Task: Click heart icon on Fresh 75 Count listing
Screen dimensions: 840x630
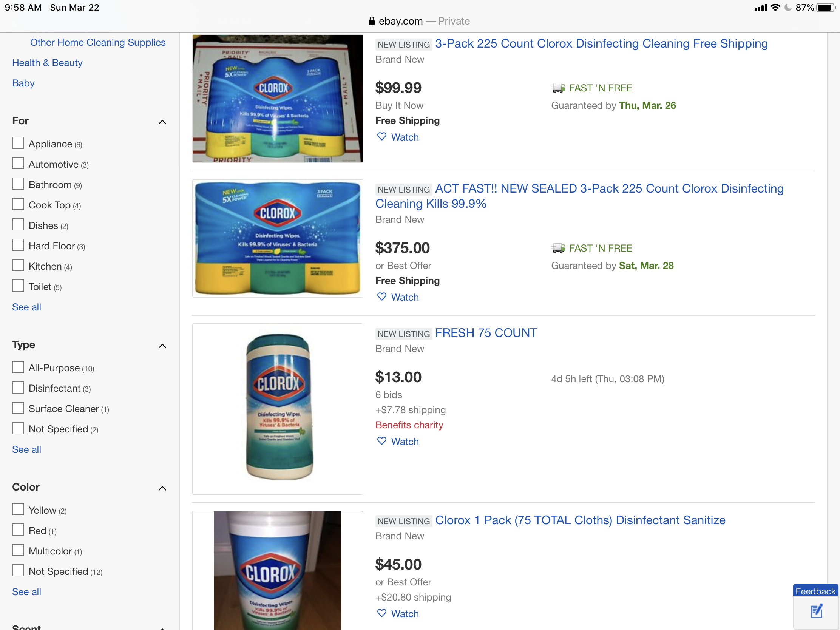Action: click(381, 441)
